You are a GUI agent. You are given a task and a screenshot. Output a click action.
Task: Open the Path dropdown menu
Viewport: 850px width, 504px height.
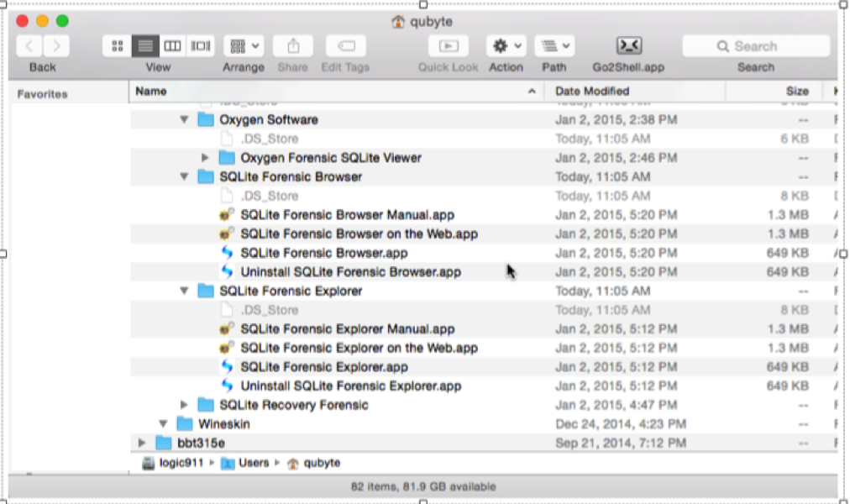(x=554, y=46)
